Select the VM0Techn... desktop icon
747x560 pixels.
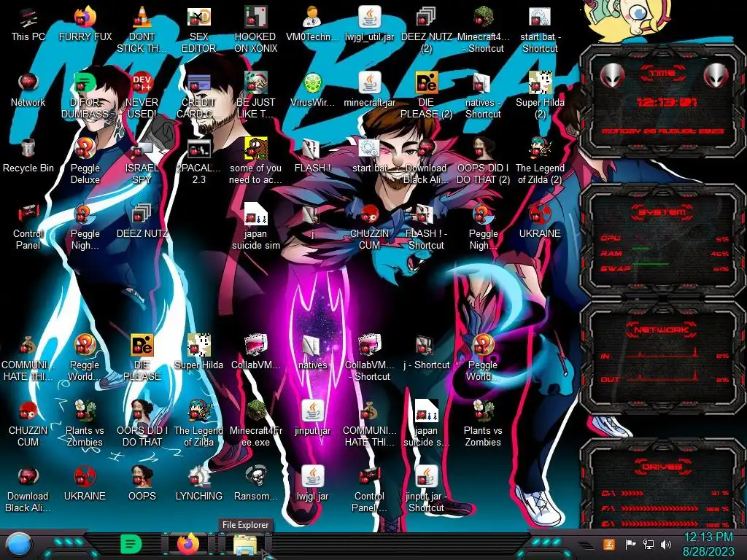click(312, 25)
